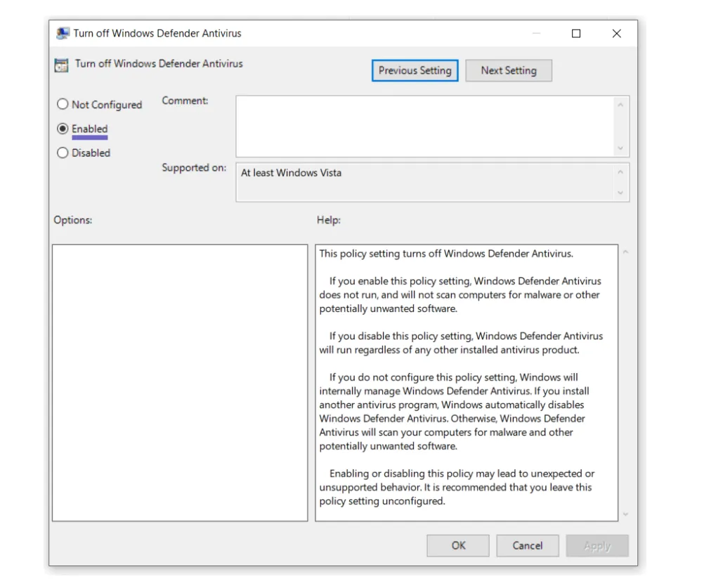Click the Help pane scroll up arrow
Viewport: 704px width, 588px height.
(x=625, y=251)
